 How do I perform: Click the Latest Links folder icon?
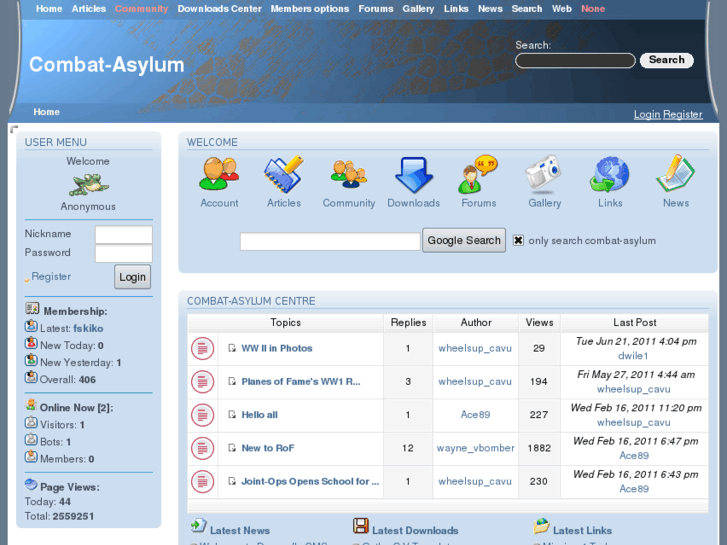tap(541, 526)
